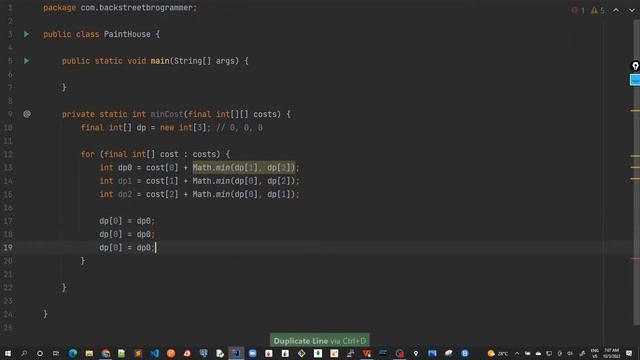Click line number 19 in the gutter
The height and width of the screenshot is (360, 640).
pyautogui.click(x=8, y=248)
